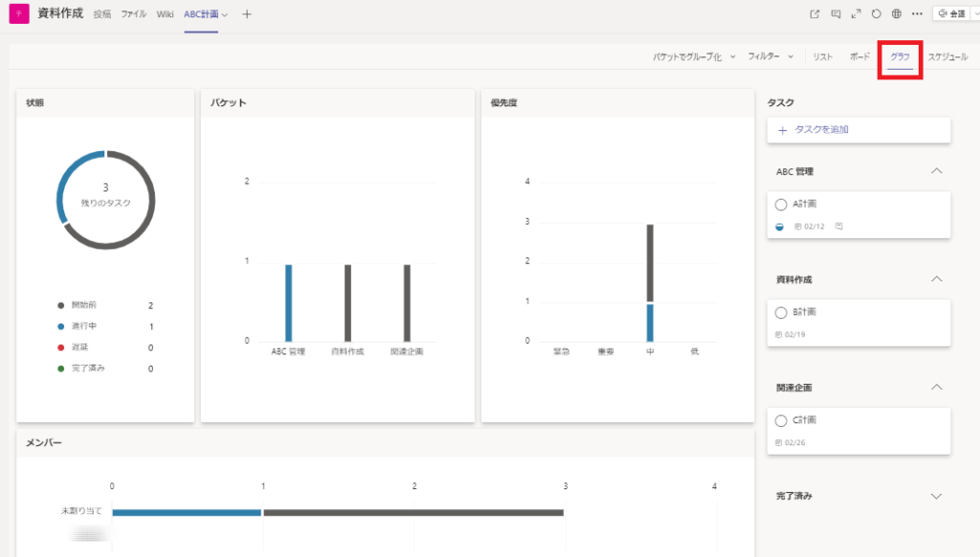Open the tab conversation icon
The height and width of the screenshot is (557, 980).
pos(835,14)
